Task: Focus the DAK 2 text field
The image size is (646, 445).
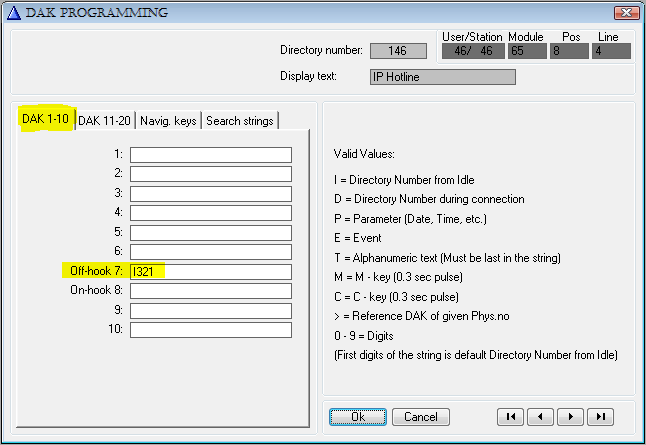Action: 210,174
